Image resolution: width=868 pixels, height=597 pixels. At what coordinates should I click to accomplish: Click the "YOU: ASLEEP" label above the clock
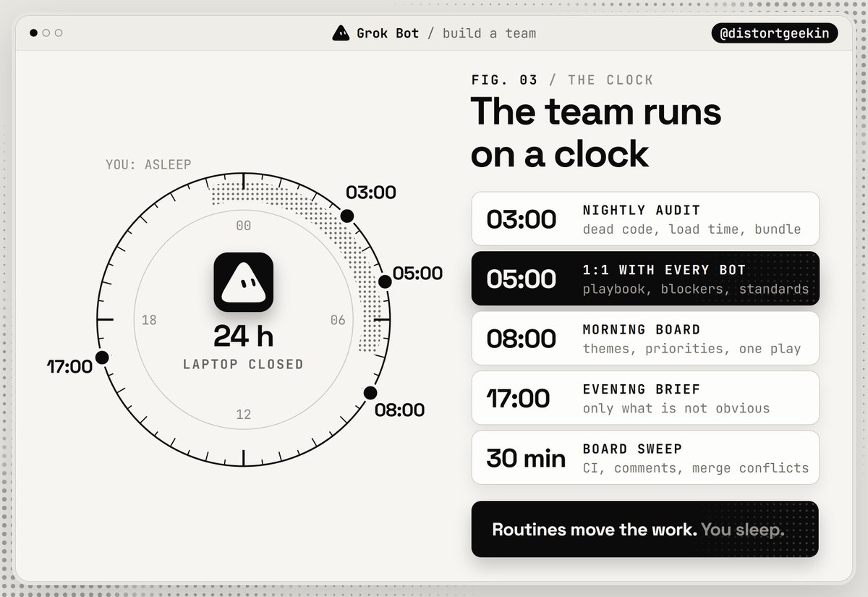click(x=148, y=165)
